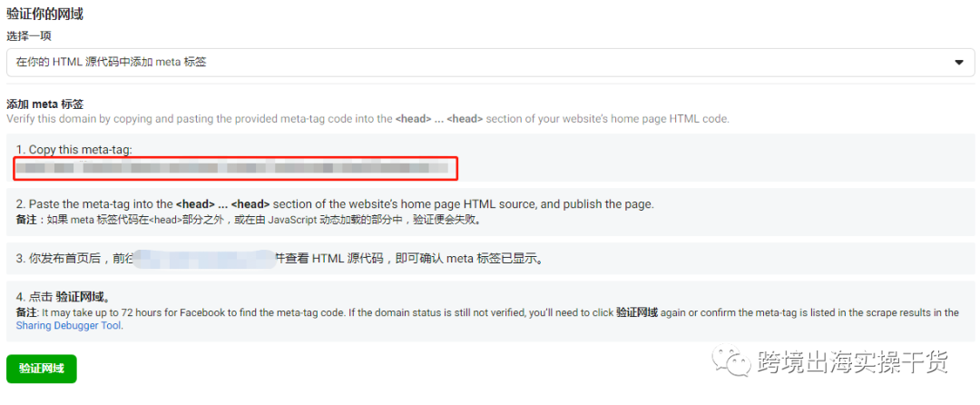Click the 'Verify this domain by copying' description

pyautogui.click(x=367, y=118)
